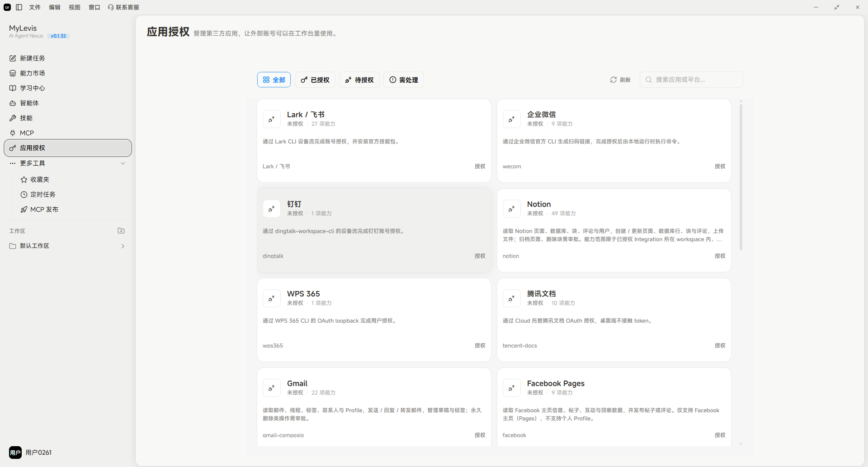Toggle the sidebar panel icon

pyautogui.click(x=19, y=7)
